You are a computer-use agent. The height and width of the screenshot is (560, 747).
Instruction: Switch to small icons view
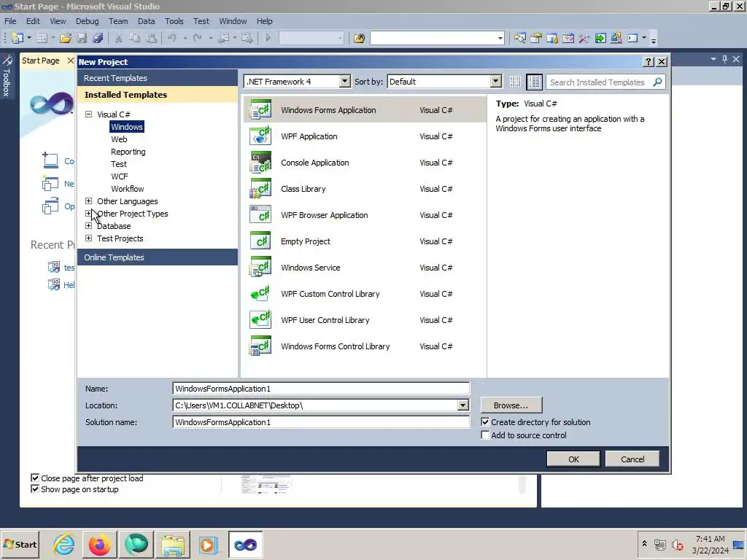pos(515,82)
